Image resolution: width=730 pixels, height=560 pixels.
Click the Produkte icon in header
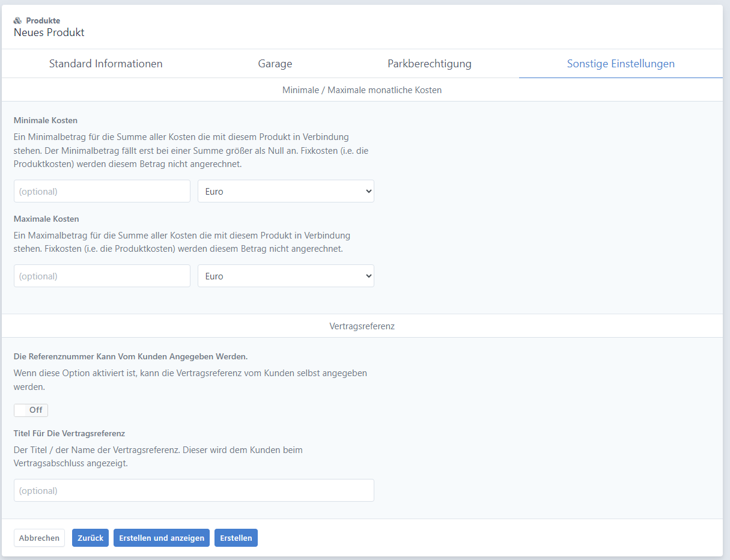pyautogui.click(x=18, y=20)
